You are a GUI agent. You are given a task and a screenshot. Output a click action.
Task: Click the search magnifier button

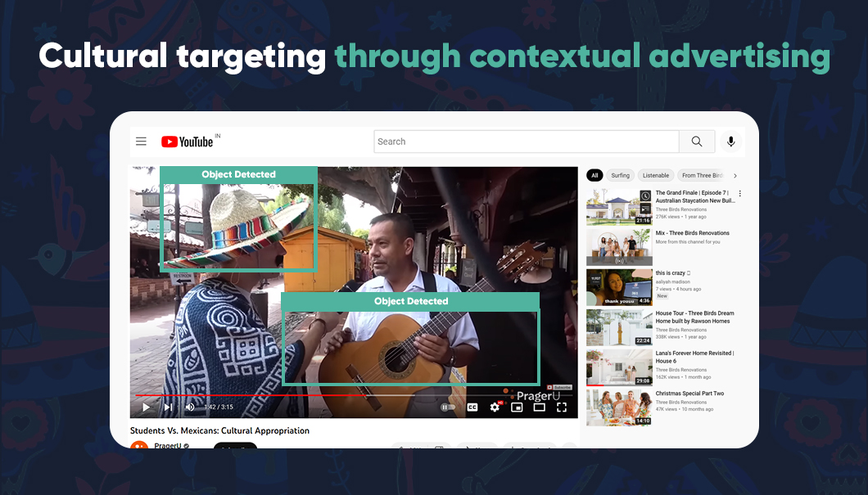pos(697,142)
